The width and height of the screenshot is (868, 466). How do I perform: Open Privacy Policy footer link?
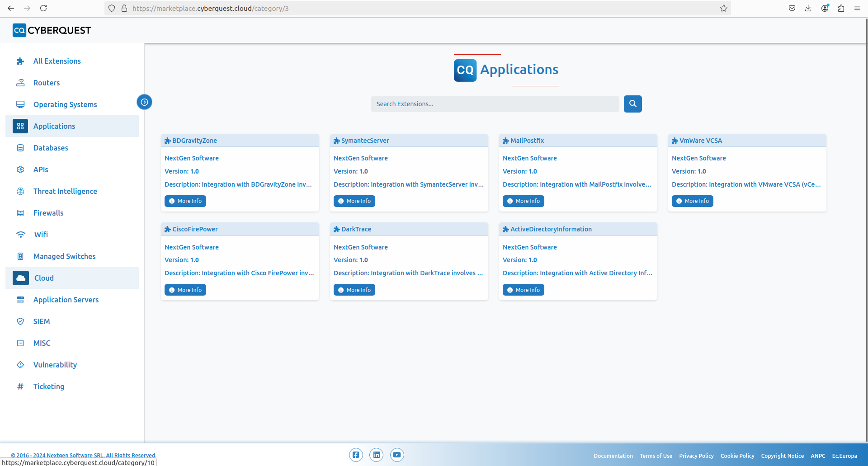click(x=696, y=456)
